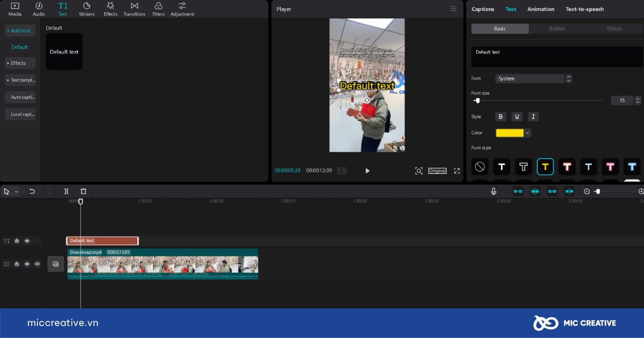Toggle auto snapping in timeline
644x338 pixels.
click(535, 192)
